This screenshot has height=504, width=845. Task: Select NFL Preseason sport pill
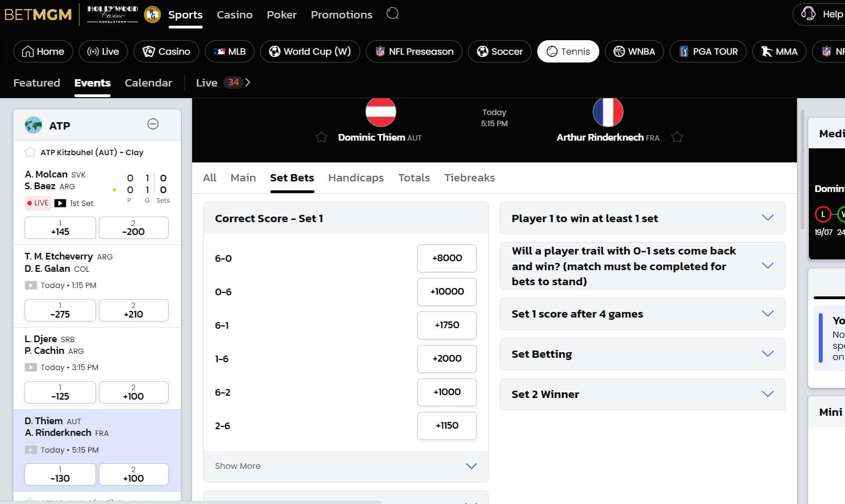tap(414, 51)
